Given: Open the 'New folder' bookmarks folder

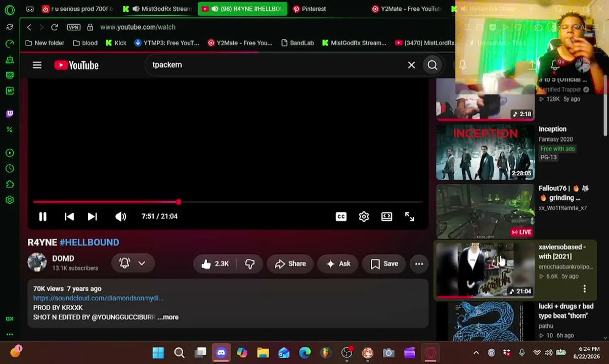Looking at the screenshot, I should pyautogui.click(x=45, y=43).
